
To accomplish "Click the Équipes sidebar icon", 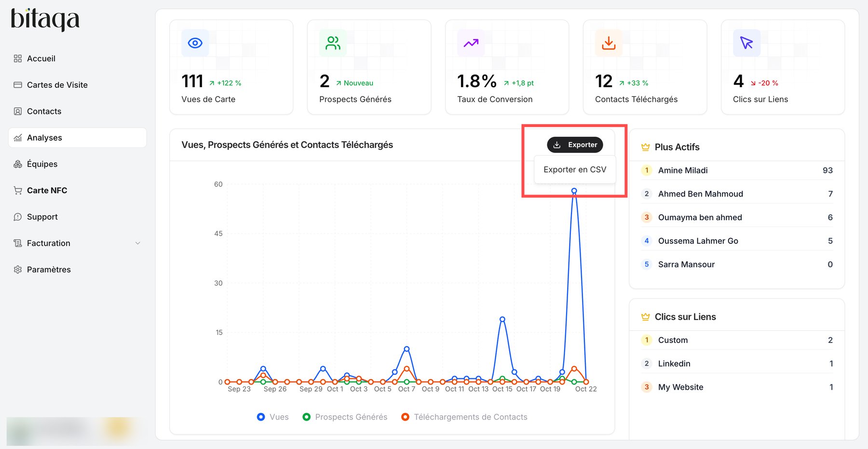I will click(18, 164).
